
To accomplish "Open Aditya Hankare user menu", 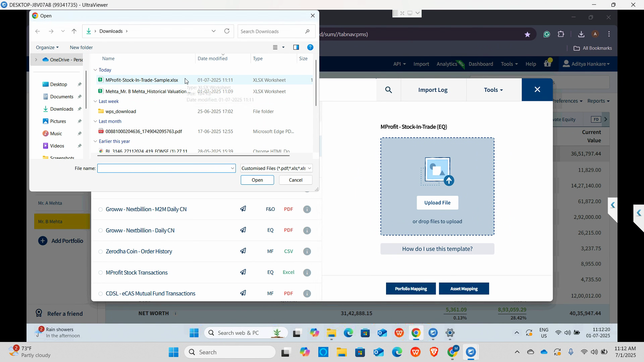I will pos(586,64).
